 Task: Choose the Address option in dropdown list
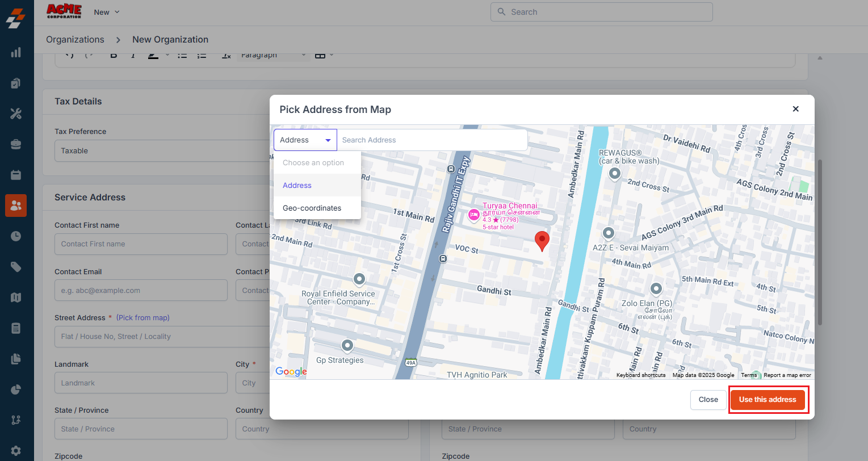(297, 186)
